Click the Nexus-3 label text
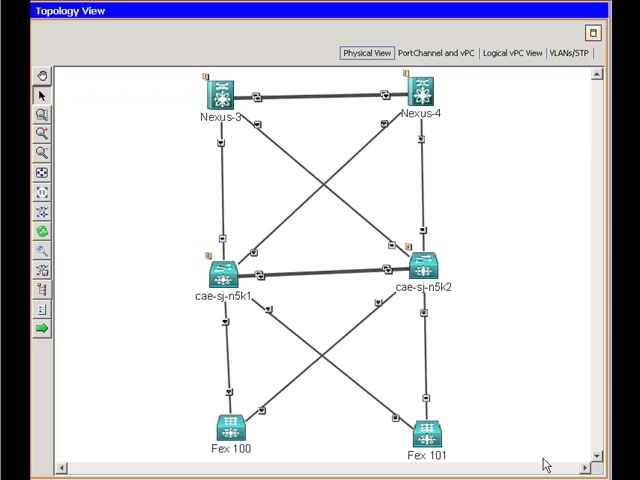The height and width of the screenshot is (480, 640). pos(221,117)
